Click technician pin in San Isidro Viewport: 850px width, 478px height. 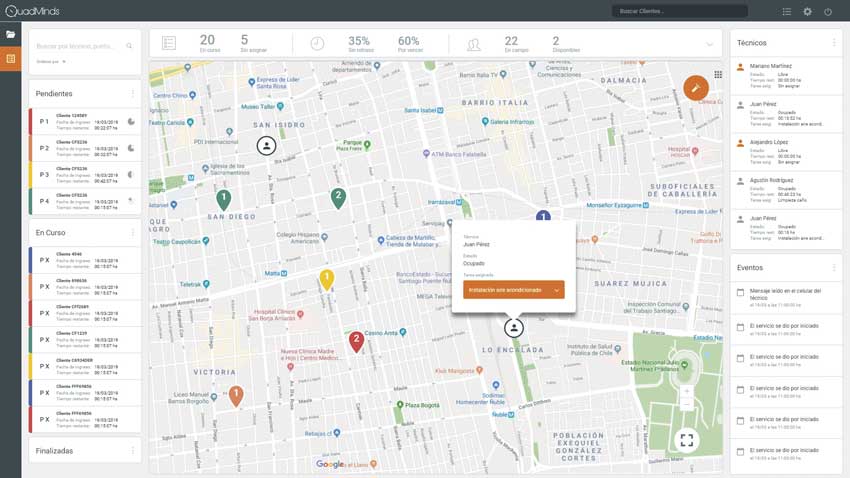pyautogui.click(x=266, y=146)
